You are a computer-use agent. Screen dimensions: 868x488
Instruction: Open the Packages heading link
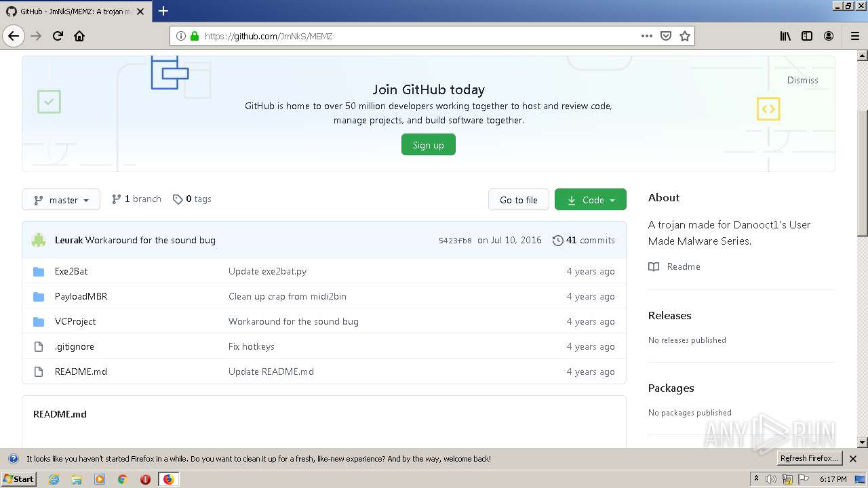click(x=671, y=388)
